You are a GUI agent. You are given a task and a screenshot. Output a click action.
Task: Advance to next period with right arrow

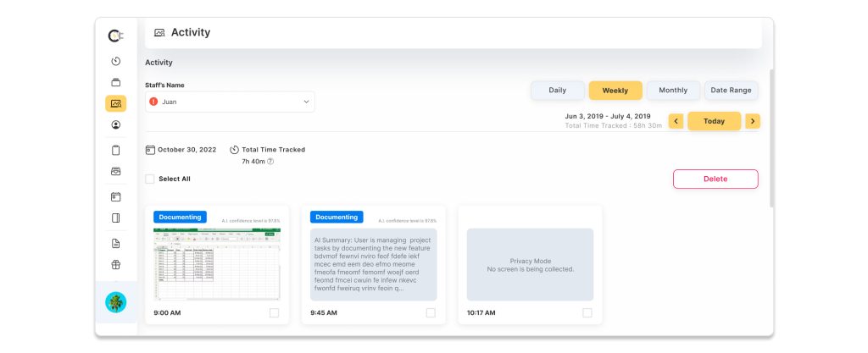coord(752,121)
